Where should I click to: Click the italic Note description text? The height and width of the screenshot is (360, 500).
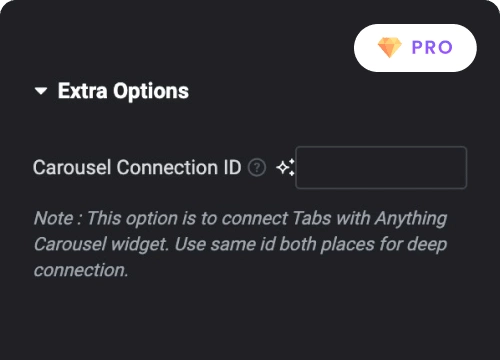(x=240, y=244)
